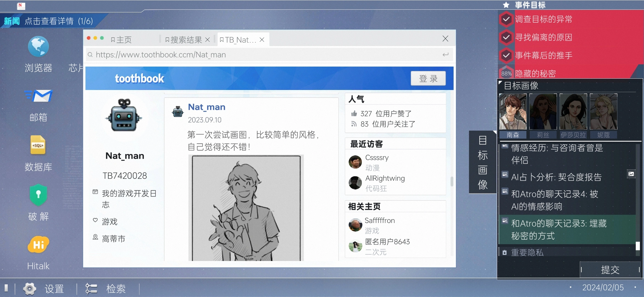Open the 破解 shield icon
This screenshot has height=297, width=644.
[38, 195]
